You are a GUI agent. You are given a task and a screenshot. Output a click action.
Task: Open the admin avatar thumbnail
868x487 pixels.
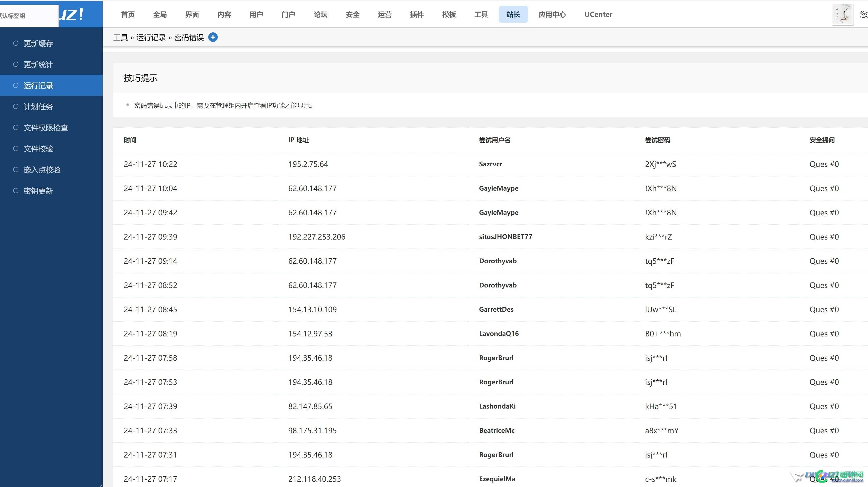tap(843, 14)
